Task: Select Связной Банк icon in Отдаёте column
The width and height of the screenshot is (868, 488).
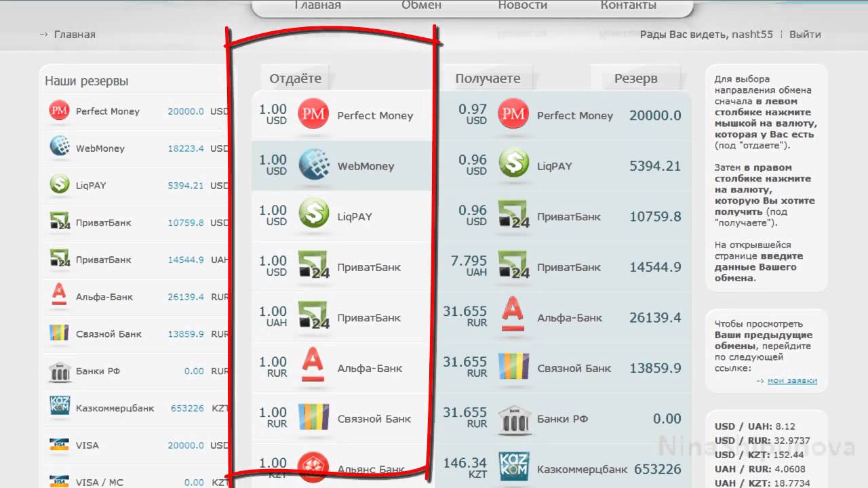Action: click(313, 418)
